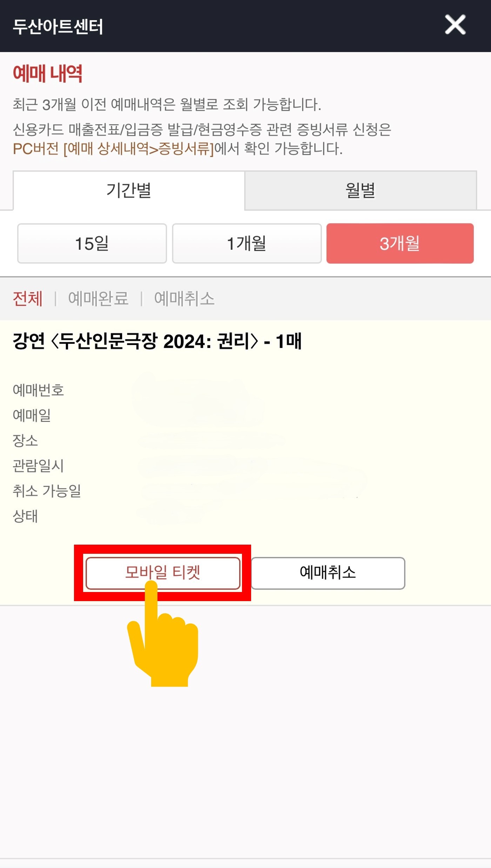This screenshot has width=491, height=868.
Task: Select the 15일 period option
Action: click(x=92, y=243)
